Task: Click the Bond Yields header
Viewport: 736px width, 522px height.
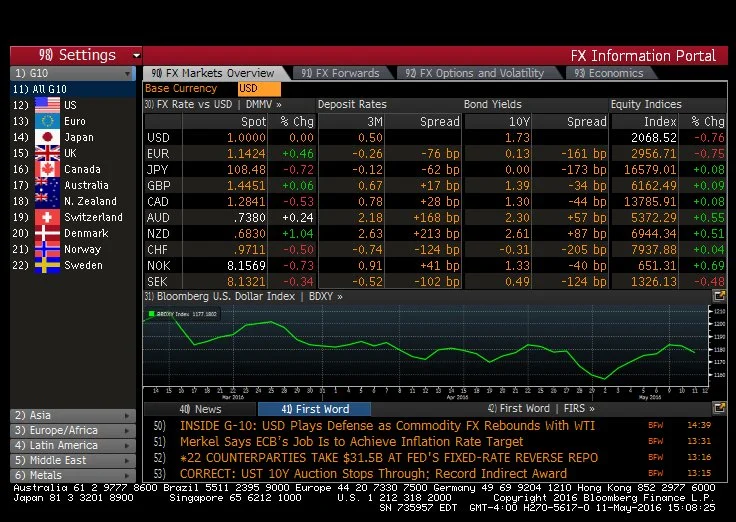Action: click(492, 104)
